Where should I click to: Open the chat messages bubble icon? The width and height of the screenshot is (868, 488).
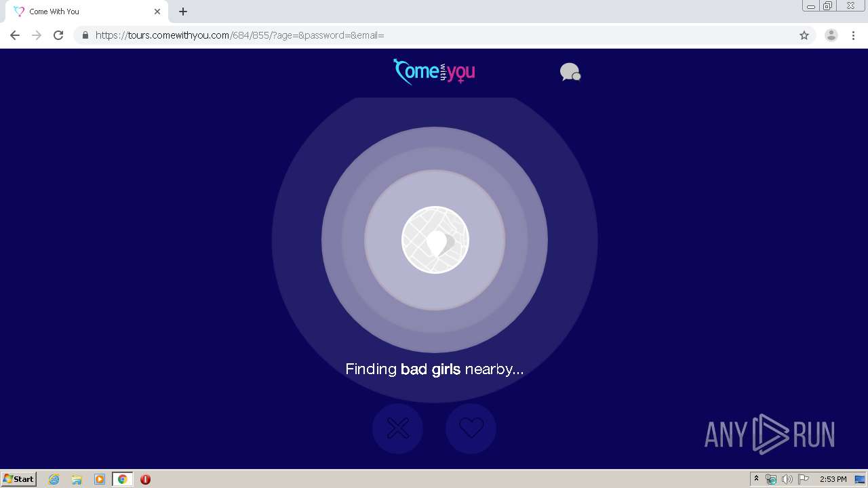tap(570, 72)
